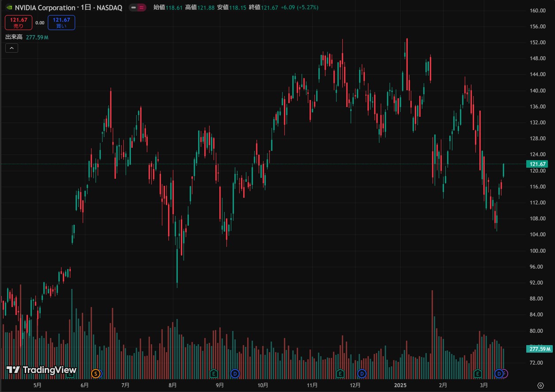
Task: Click the 10月 label on time axis
Action: tap(263, 385)
